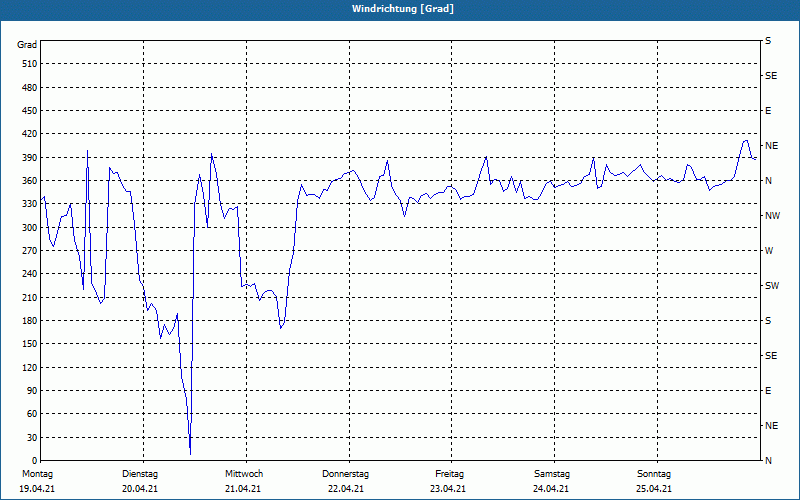This screenshot has height=500, width=800.
Task: Select the 'Samstag' day label
Action: (552, 474)
